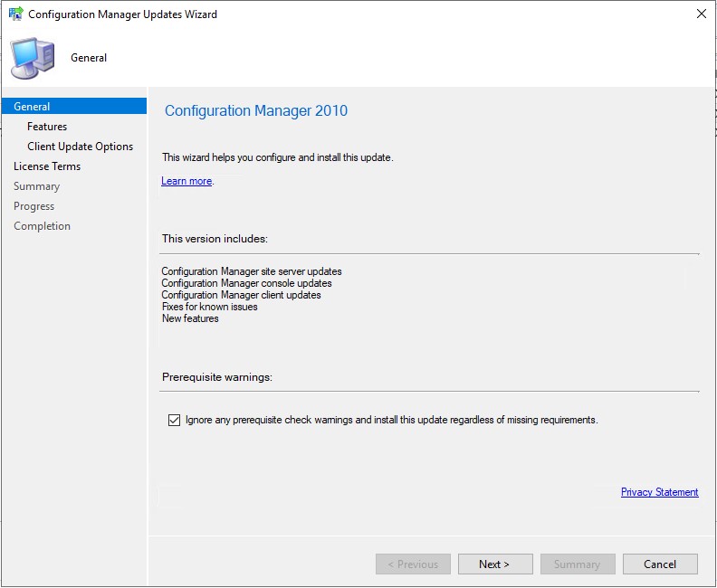Select Completion step in left navigation
The height and width of the screenshot is (588, 717).
42,226
